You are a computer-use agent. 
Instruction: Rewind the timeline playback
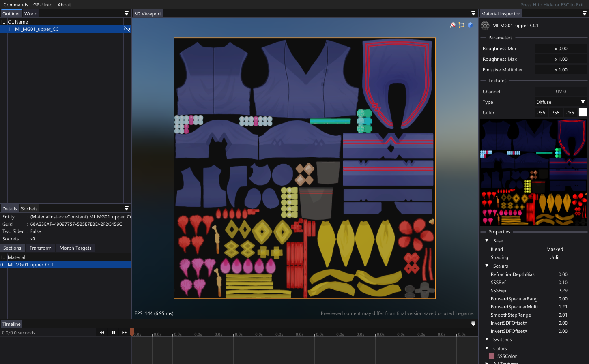tap(102, 332)
